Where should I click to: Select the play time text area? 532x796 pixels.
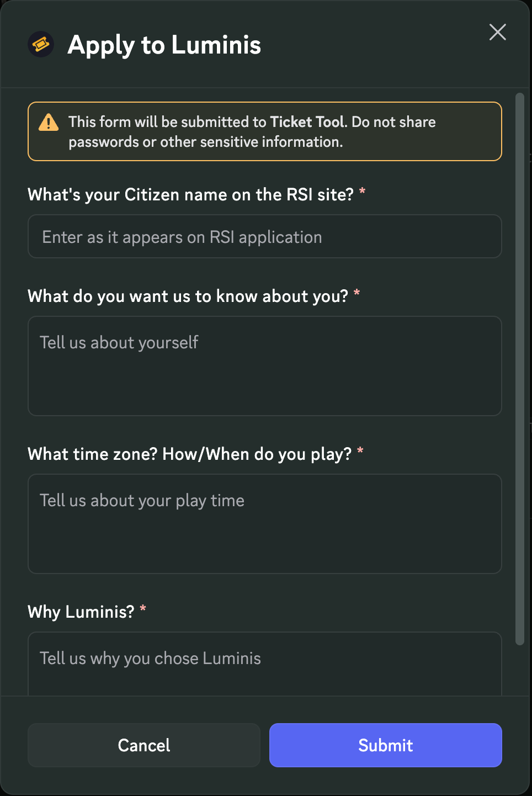click(264, 523)
